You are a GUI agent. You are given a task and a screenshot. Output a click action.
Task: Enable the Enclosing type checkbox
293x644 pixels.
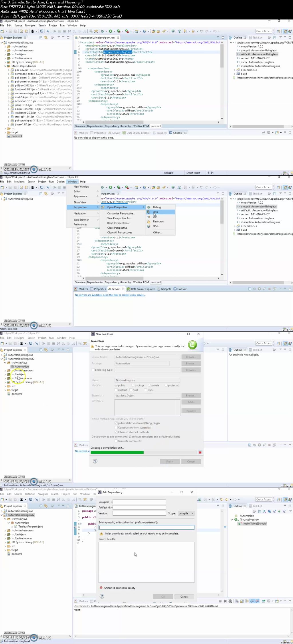[x=93, y=370]
